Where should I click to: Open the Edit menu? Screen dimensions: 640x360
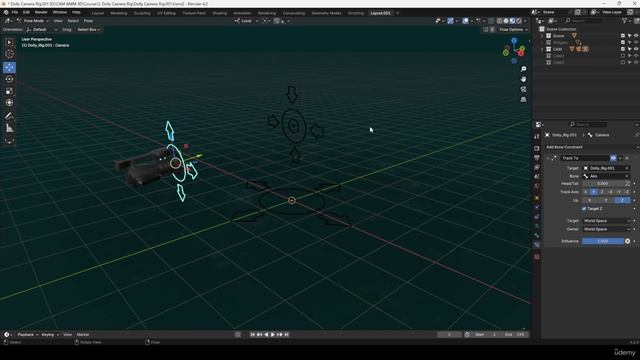click(26, 12)
